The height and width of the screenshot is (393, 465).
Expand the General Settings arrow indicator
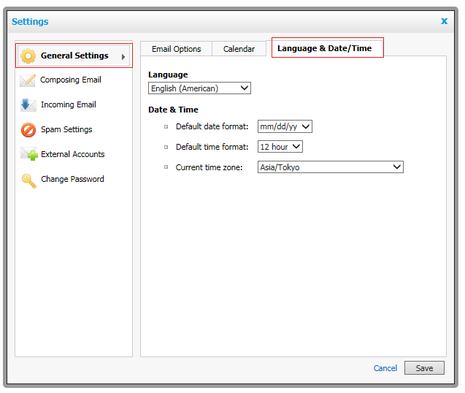(123, 57)
